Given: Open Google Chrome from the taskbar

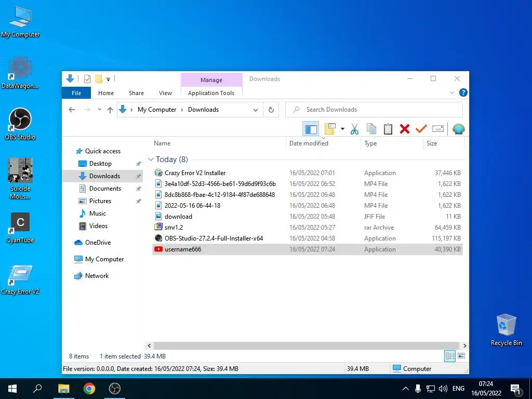Looking at the screenshot, I should point(89,389).
